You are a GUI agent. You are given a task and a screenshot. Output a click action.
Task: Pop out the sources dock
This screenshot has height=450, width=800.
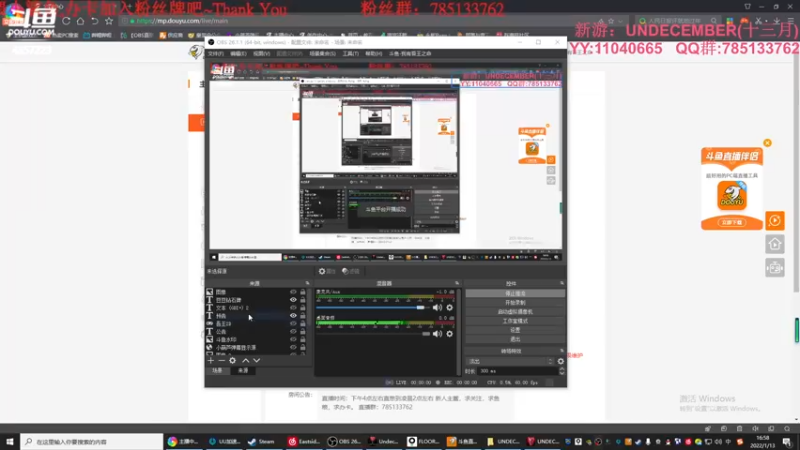[x=307, y=283]
